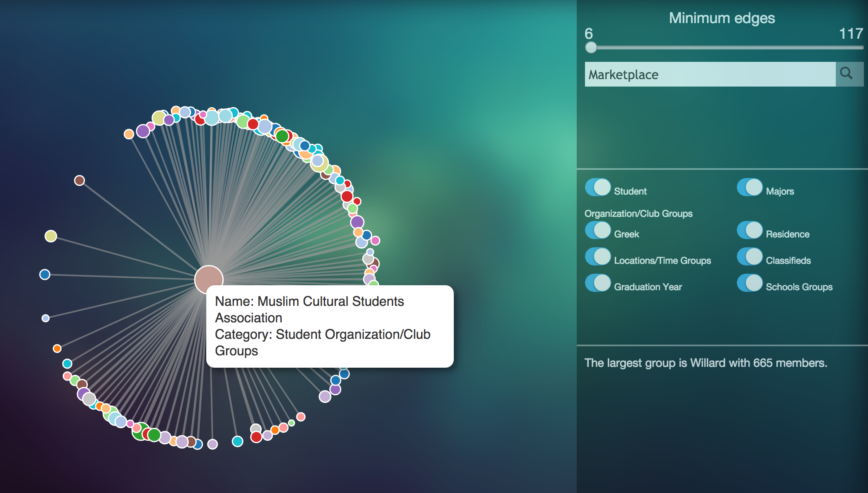This screenshot has width=868, height=493.
Task: Click the Minimum edges slider handle
Action: tap(591, 47)
